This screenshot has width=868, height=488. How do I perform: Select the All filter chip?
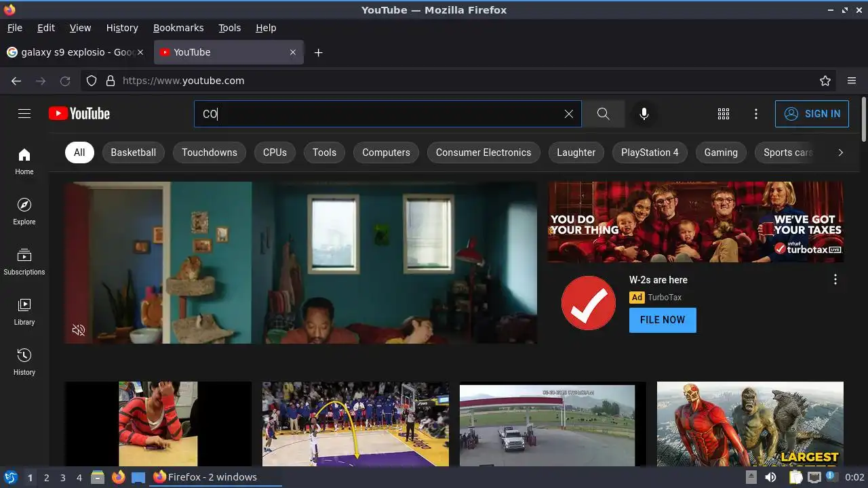(x=79, y=152)
